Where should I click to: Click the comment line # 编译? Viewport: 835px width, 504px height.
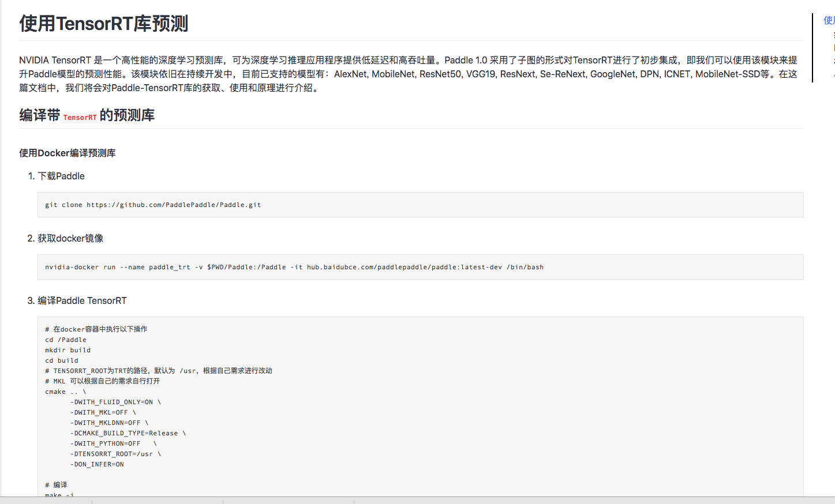point(56,485)
